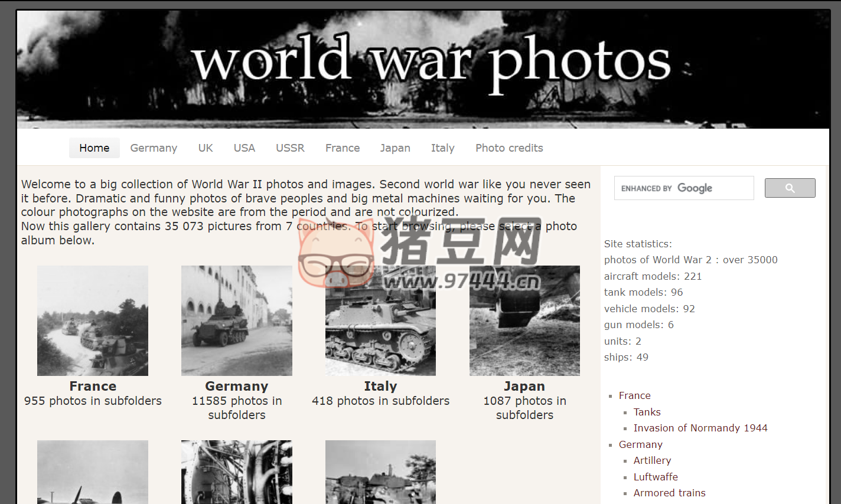Open the USA navigation link
The width and height of the screenshot is (841, 504).
[x=244, y=148]
